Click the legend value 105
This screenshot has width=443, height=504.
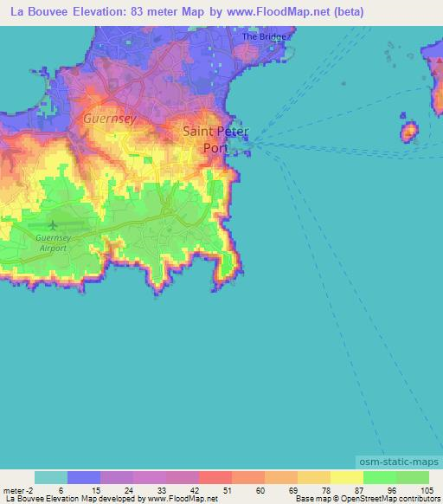click(427, 490)
